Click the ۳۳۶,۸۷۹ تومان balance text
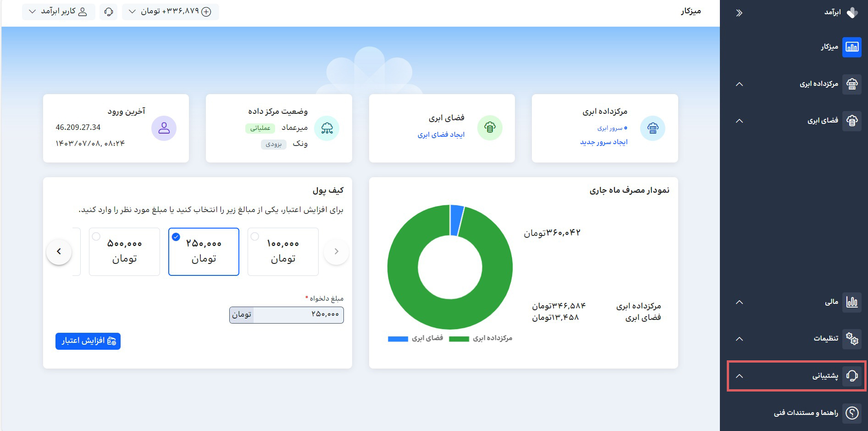The width and height of the screenshot is (868, 431). click(170, 11)
